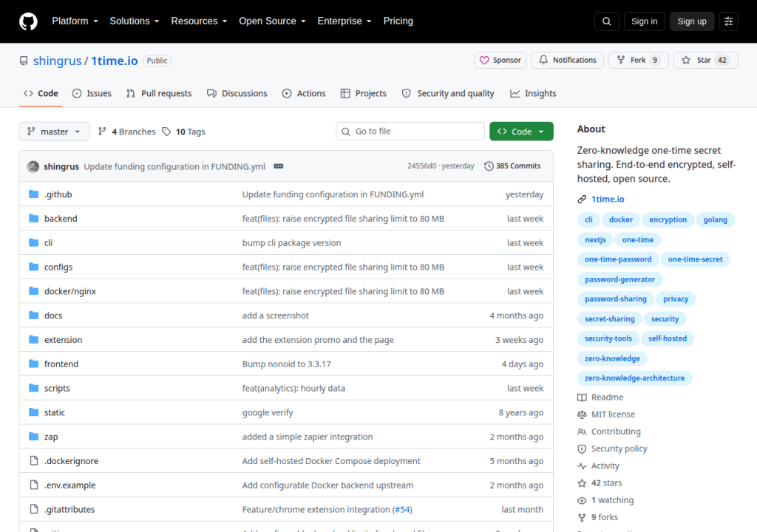Open the 1time.io repository name link

click(115, 61)
